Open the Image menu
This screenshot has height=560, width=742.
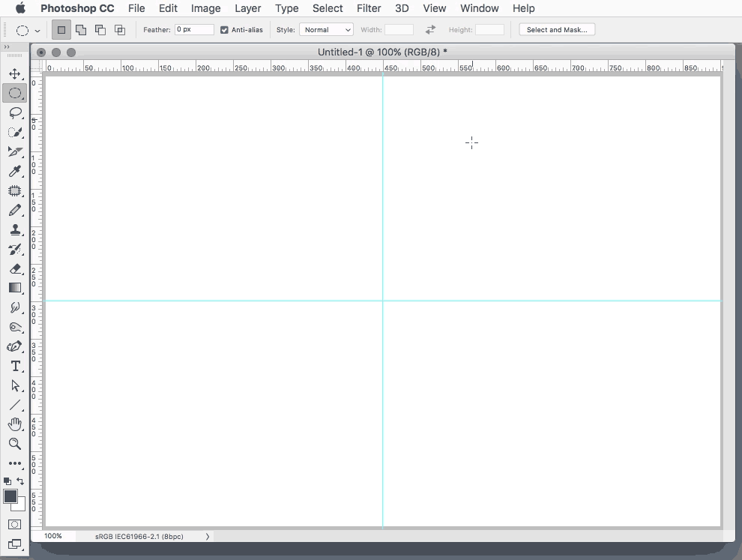click(206, 8)
